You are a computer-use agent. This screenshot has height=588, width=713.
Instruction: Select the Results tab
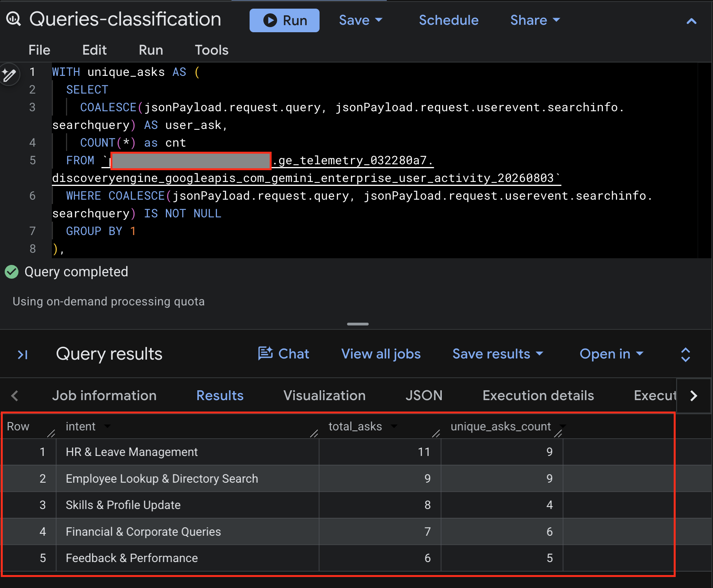[x=220, y=395]
